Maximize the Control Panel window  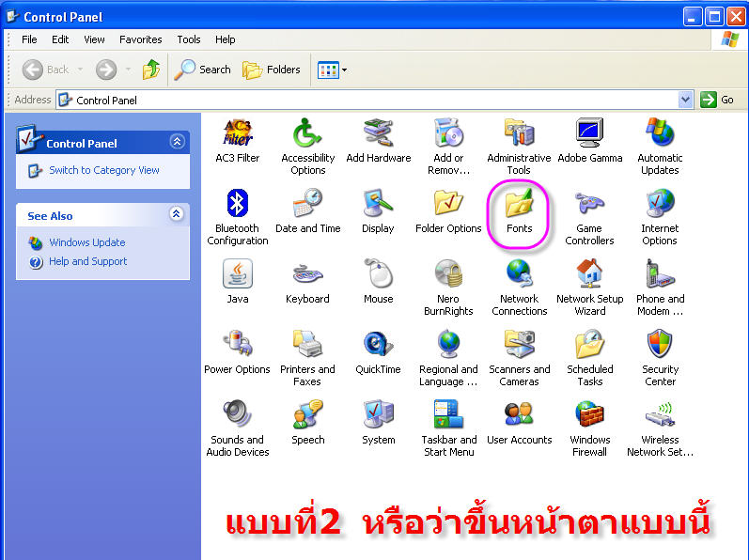(x=714, y=17)
